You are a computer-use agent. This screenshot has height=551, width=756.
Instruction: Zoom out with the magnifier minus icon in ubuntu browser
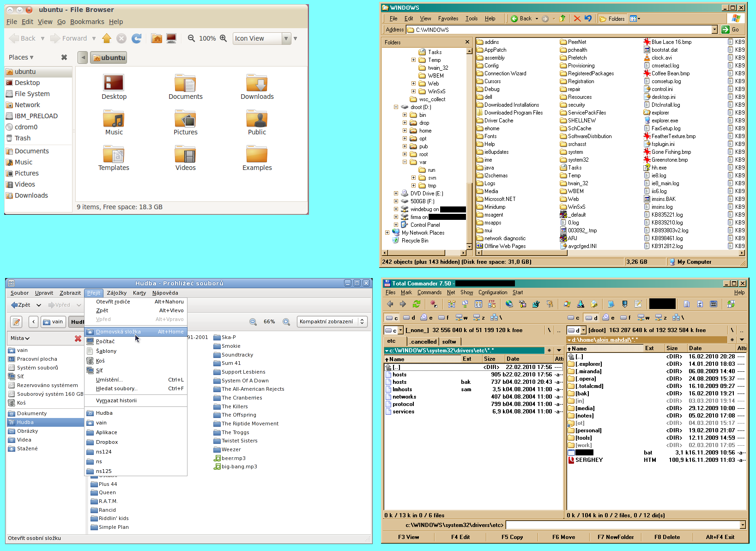(191, 38)
